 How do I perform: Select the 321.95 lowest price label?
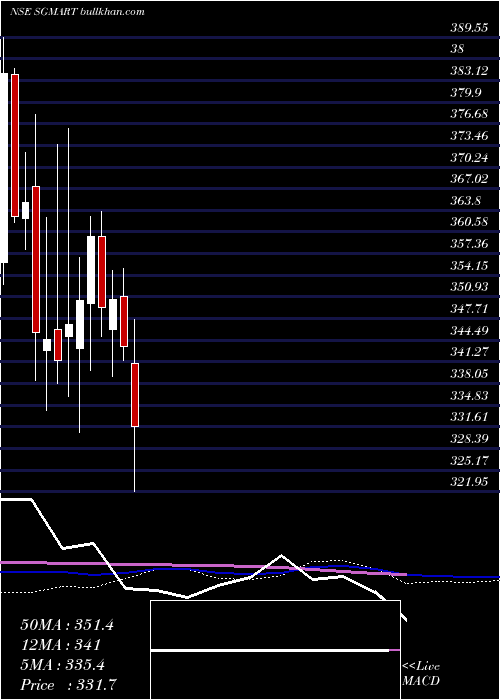[x=469, y=481]
